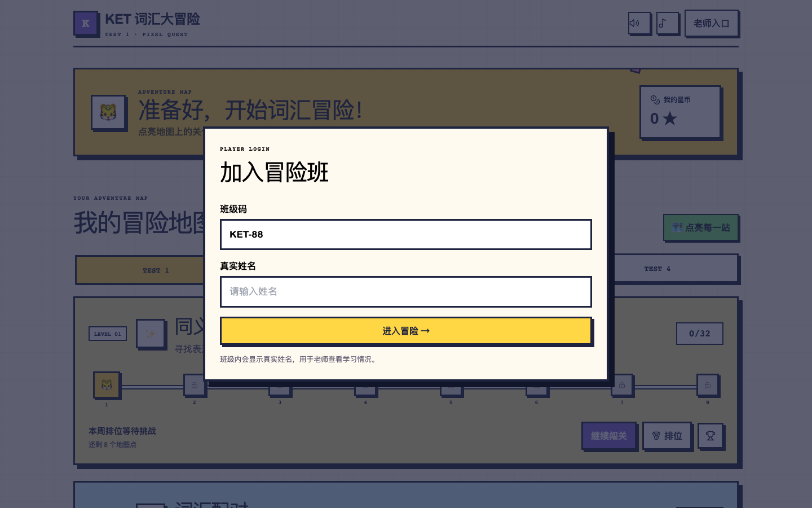Click the 加入冒险班 heading
812x508 pixels.
pos(274,173)
